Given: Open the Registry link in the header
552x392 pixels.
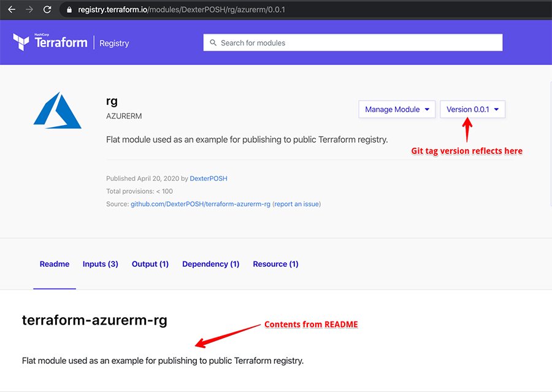Looking at the screenshot, I should pos(114,44).
